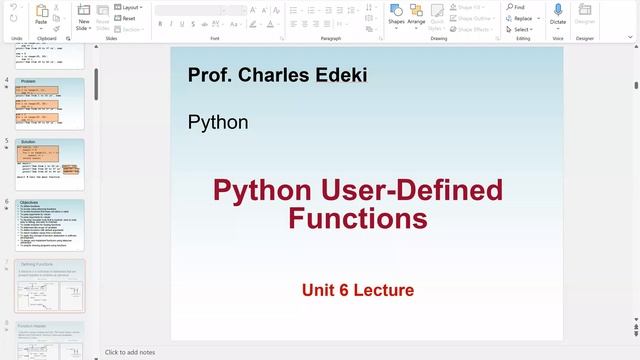Toggle strikethrough formatting
The height and width of the screenshot is (360, 640).
click(x=204, y=24)
